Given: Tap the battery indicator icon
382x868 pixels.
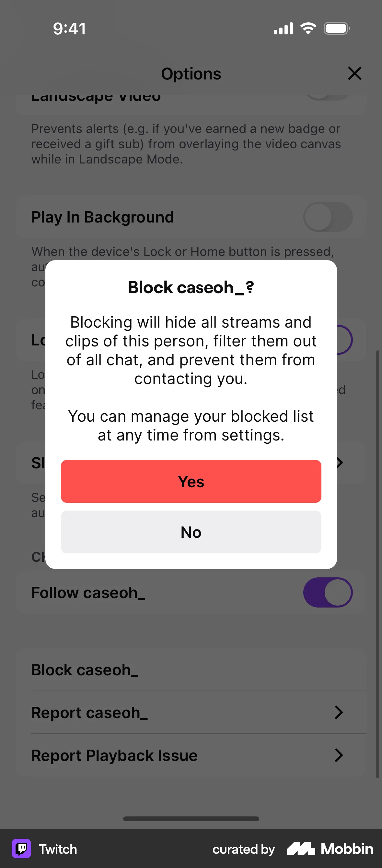Looking at the screenshot, I should [x=336, y=28].
